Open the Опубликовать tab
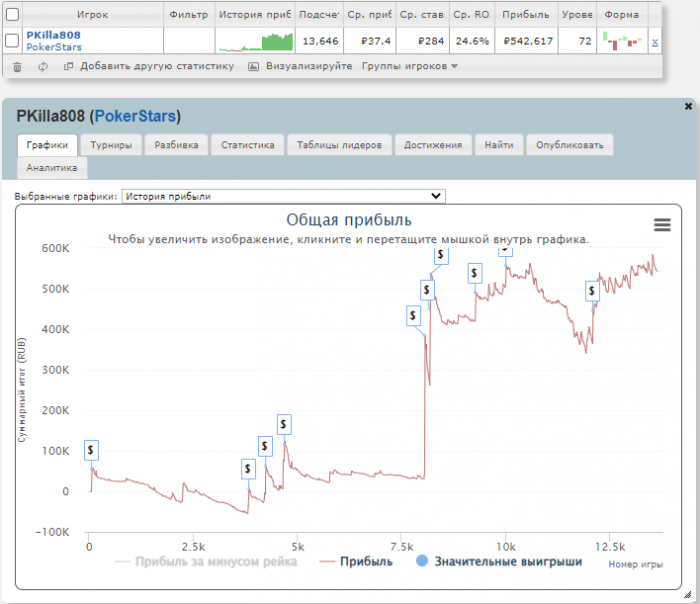Image resolution: width=700 pixels, height=604 pixels. click(x=570, y=145)
